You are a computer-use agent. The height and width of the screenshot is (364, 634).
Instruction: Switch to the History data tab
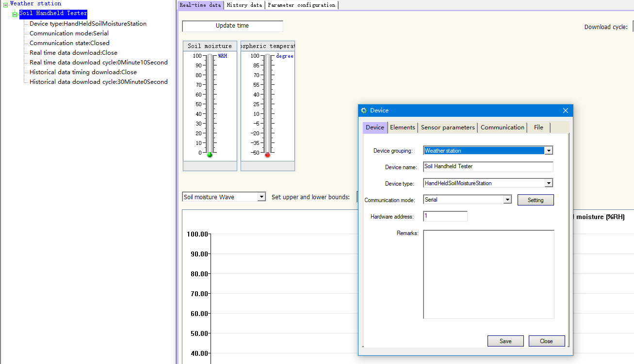tap(244, 5)
